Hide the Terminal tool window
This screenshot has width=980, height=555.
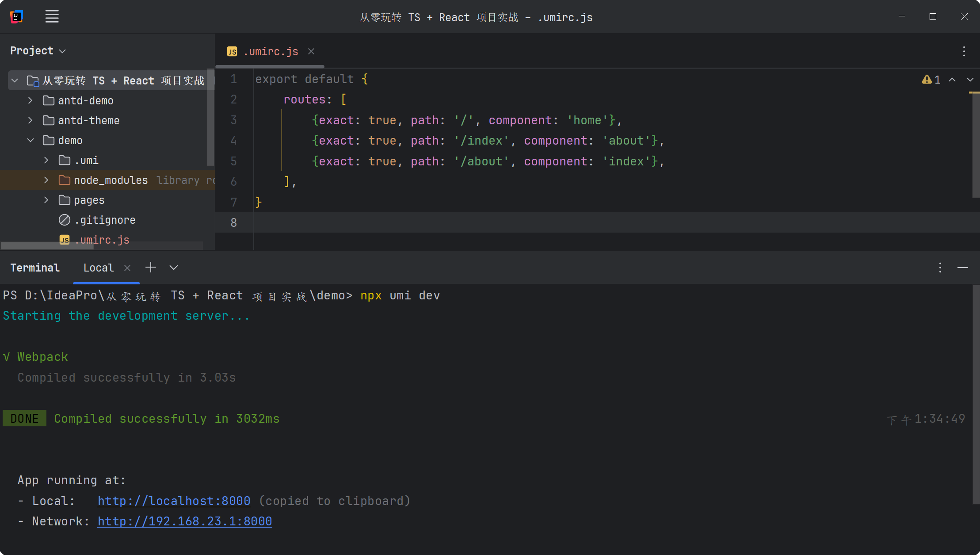962,268
